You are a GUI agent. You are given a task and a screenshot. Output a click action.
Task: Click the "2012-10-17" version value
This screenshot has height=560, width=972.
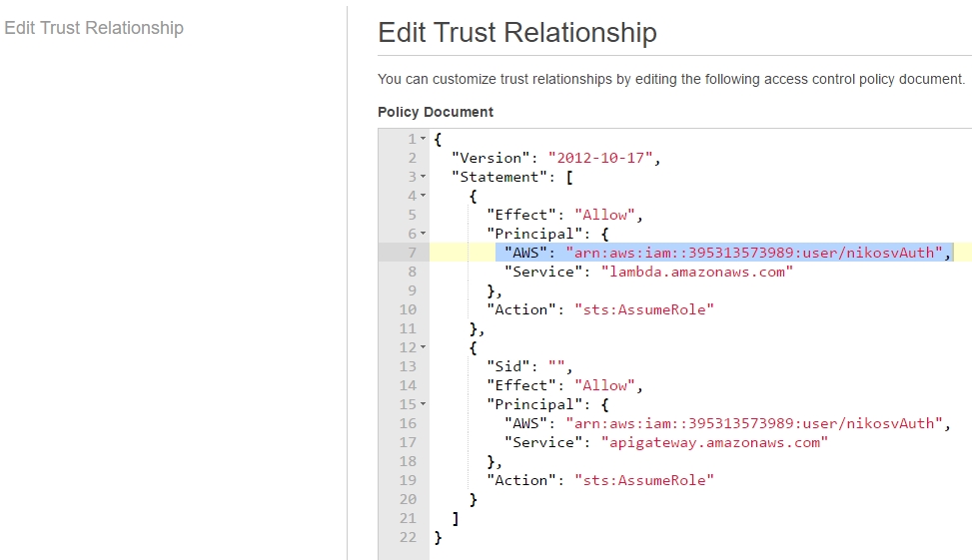click(x=600, y=158)
